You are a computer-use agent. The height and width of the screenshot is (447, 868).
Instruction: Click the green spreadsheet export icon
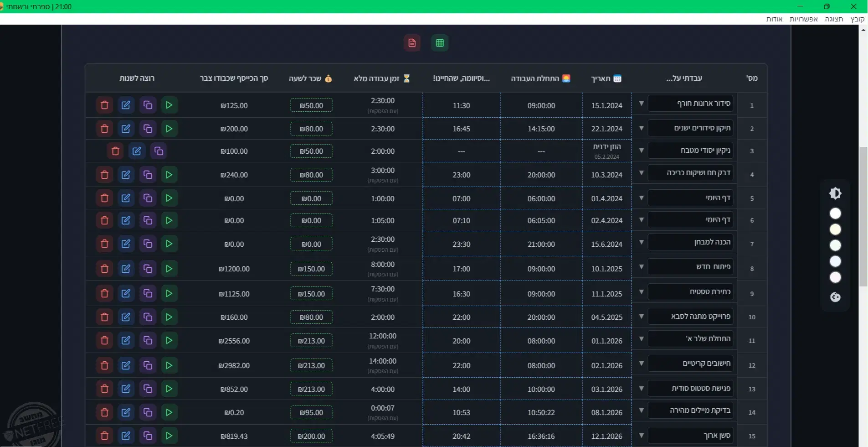[440, 43]
